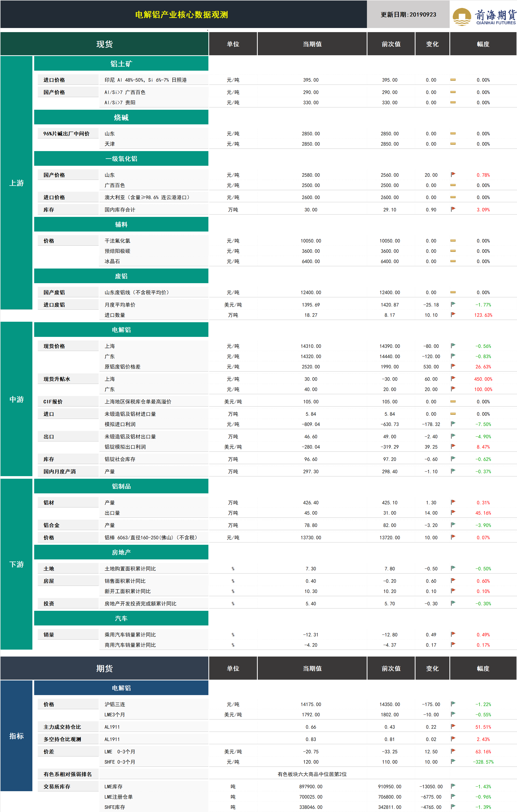Click the red flag in 原铝废铝价格差 row

click(453, 366)
